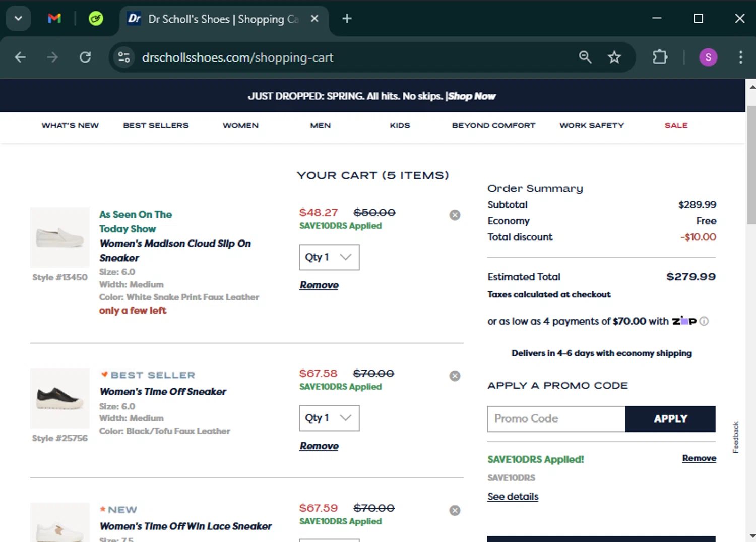Image resolution: width=756 pixels, height=542 pixels.
Task: Open the green pinned tab icon
Action: click(96, 19)
